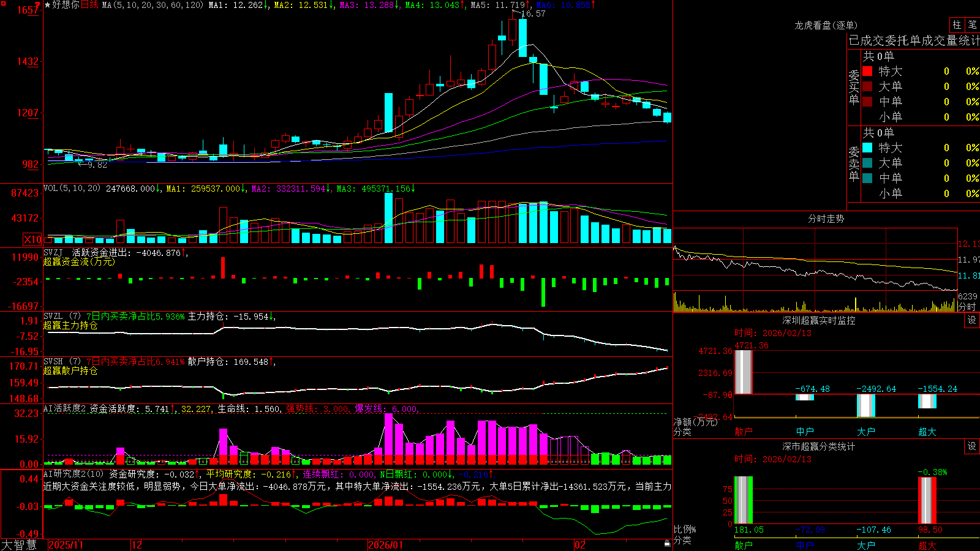Click the 2026/01 date marker
This screenshot has width=980, height=551.
click(x=385, y=545)
